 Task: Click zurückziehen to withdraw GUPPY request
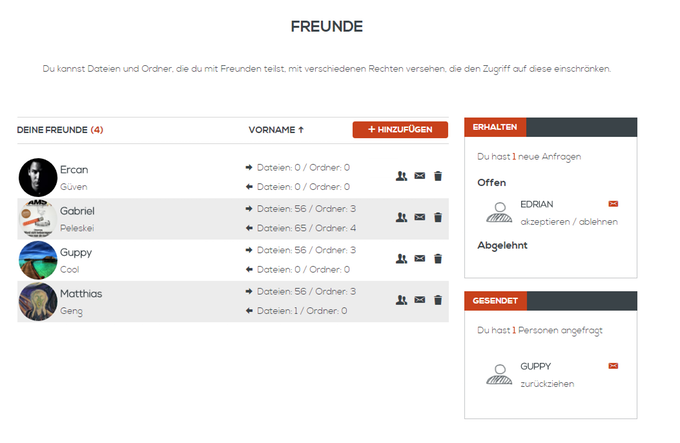547,383
